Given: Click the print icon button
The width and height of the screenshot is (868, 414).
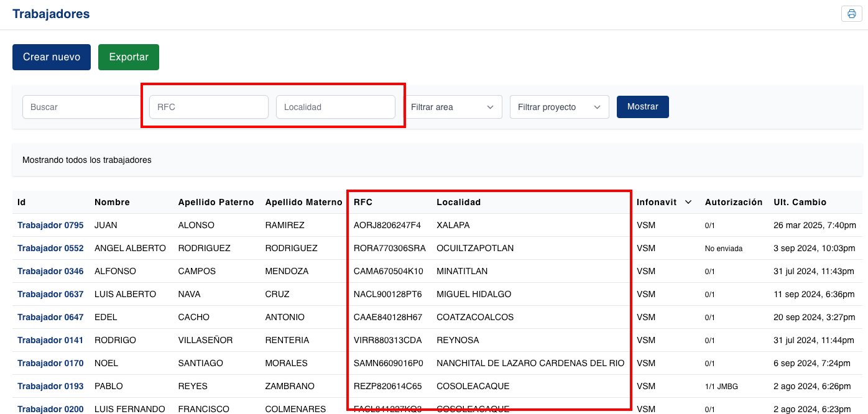Looking at the screenshot, I should pyautogui.click(x=851, y=14).
